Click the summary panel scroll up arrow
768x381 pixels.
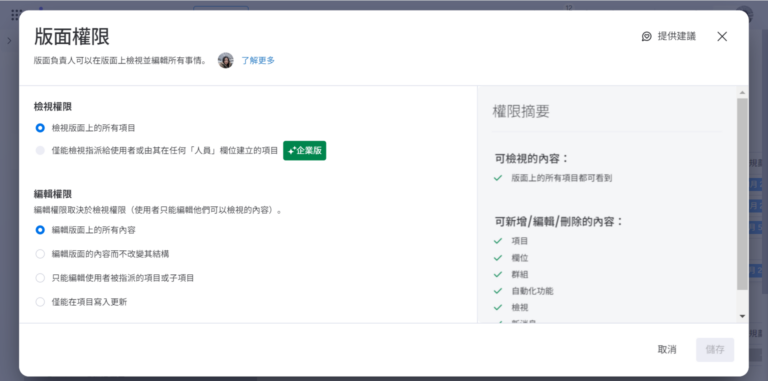tap(743, 93)
